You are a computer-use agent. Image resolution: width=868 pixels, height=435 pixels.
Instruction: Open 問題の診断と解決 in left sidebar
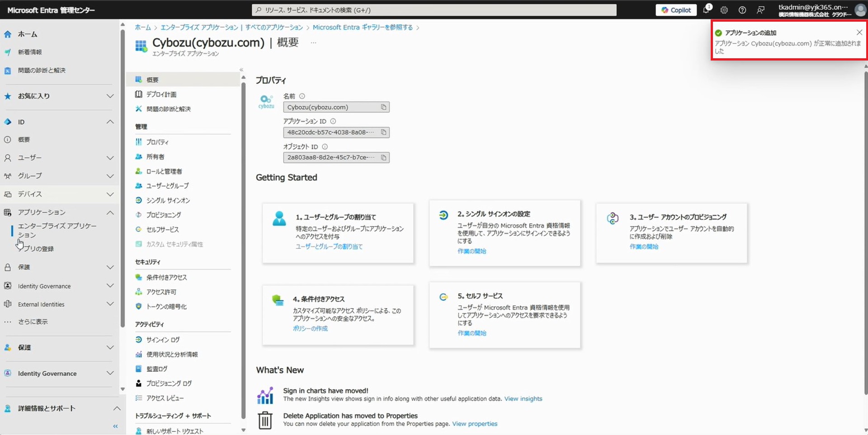(42, 70)
